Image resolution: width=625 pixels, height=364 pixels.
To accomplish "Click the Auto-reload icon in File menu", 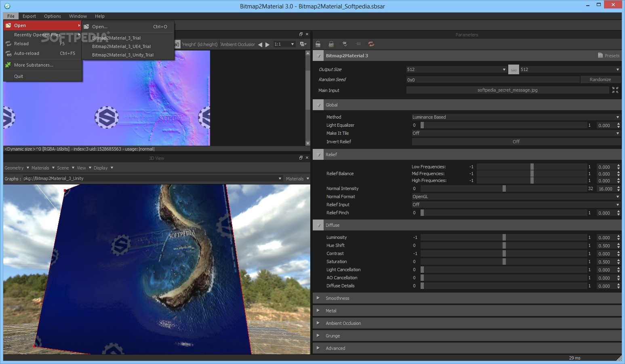I will 8,53.
